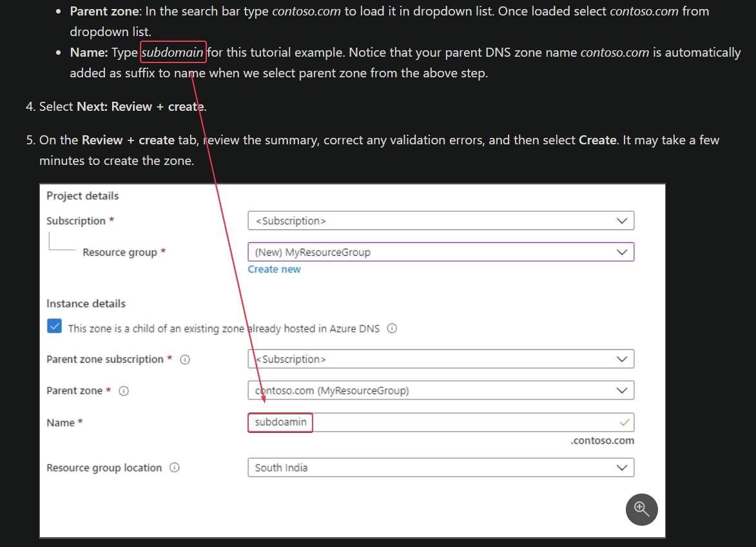Click the info icon after 'hosted in Azure DNS'
The height and width of the screenshot is (547, 756).
tap(392, 328)
